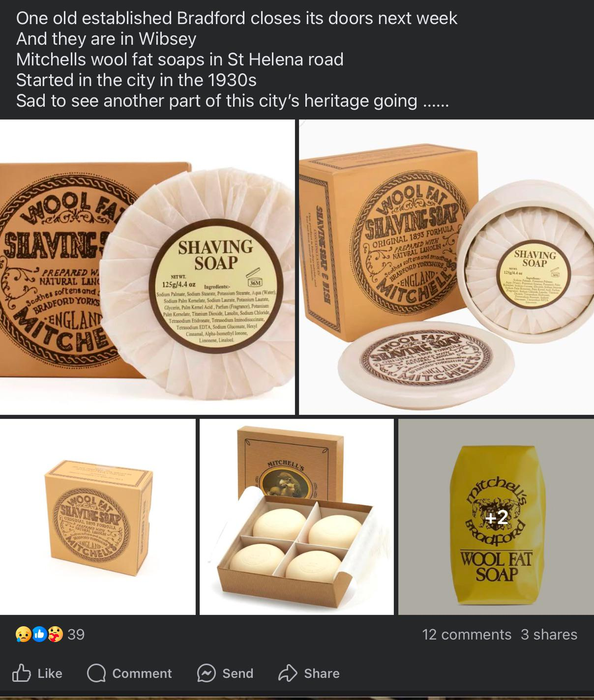594x700 pixels.
Task: Open first shaving soap close-up photo
Action: coord(147,267)
